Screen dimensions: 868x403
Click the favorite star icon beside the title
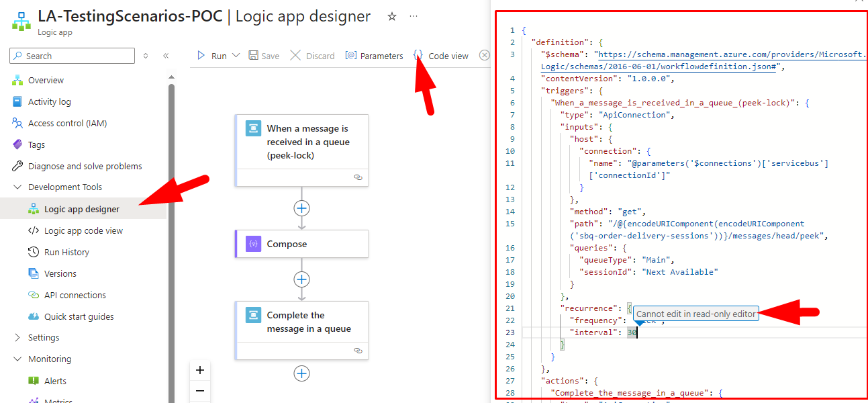pyautogui.click(x=392, y=17)
